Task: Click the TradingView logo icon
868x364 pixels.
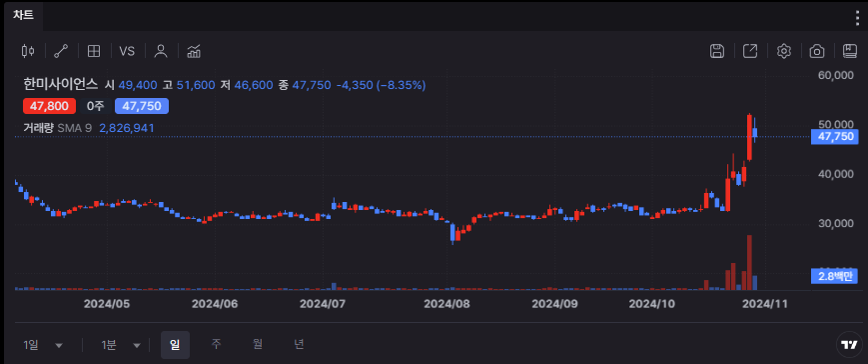Action: point(849,345)
